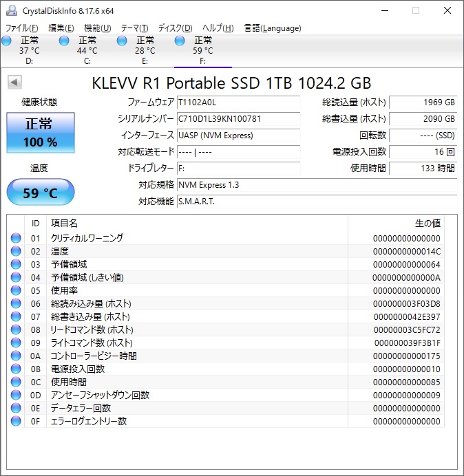The width and height of the screenshot is (464, 476).
Task: Click status orb for コントローラービジー時間 row
Action: 16,356
